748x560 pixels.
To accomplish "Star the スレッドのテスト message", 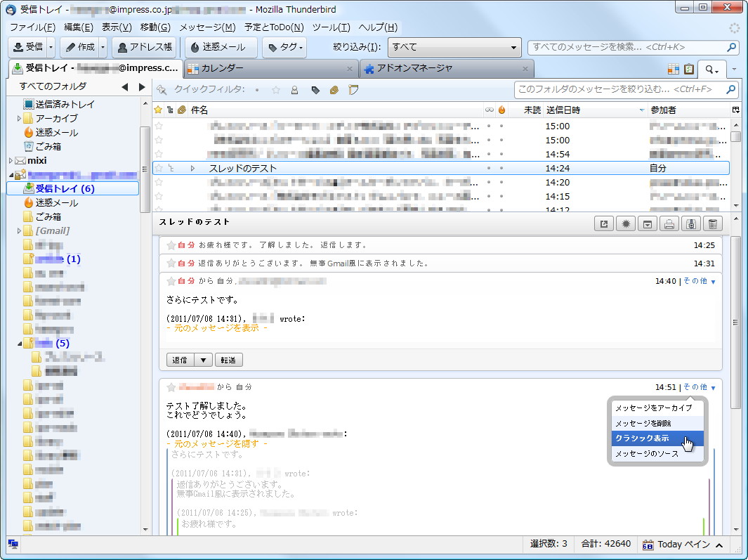I will coord(159,168).
